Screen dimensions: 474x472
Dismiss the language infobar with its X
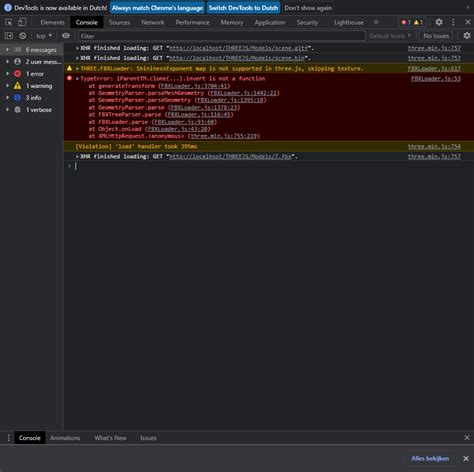tap(468, 7)
